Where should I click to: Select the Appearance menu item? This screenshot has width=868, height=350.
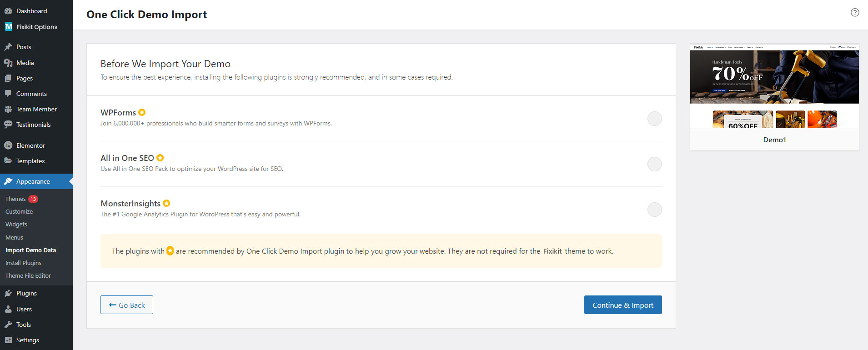(x=36, y=181)
